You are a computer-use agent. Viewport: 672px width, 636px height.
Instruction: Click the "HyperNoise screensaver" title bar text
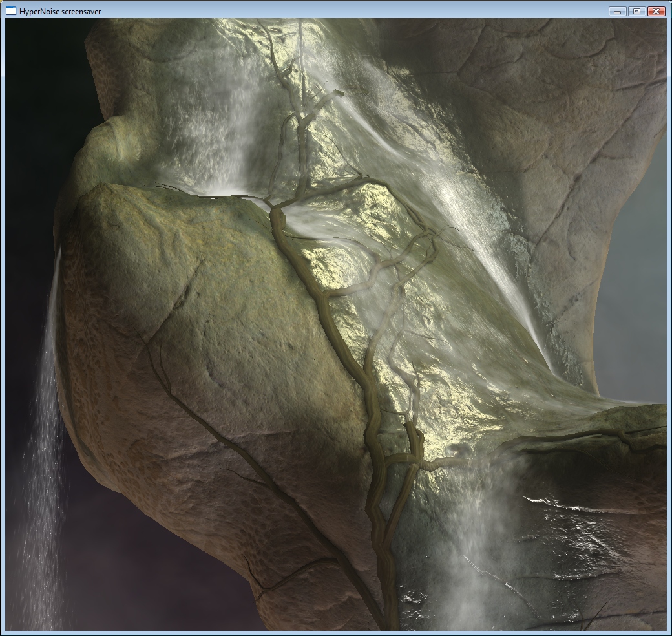60,12
